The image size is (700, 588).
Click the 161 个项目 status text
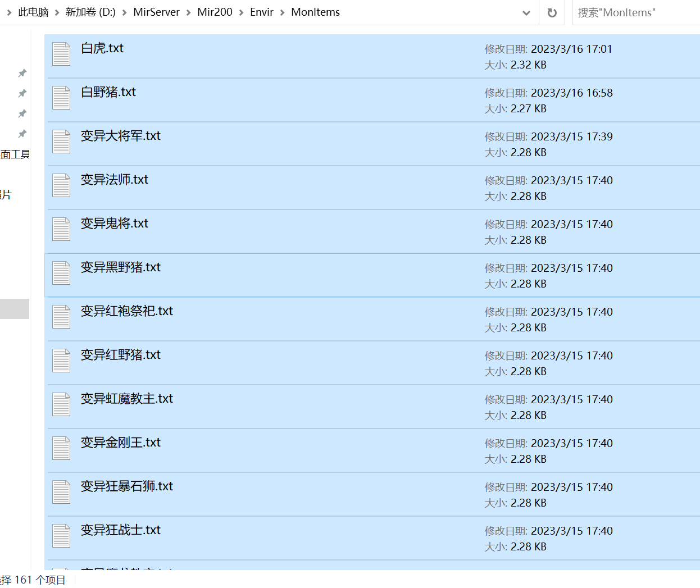[40, 580]
